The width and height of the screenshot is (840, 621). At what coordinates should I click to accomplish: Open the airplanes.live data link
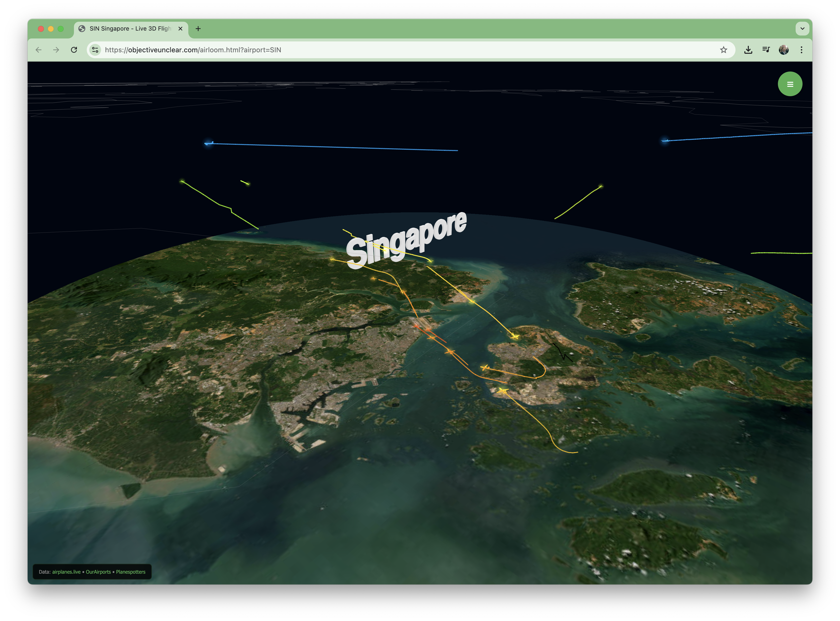pyautogui.click(x=66, y=572)
